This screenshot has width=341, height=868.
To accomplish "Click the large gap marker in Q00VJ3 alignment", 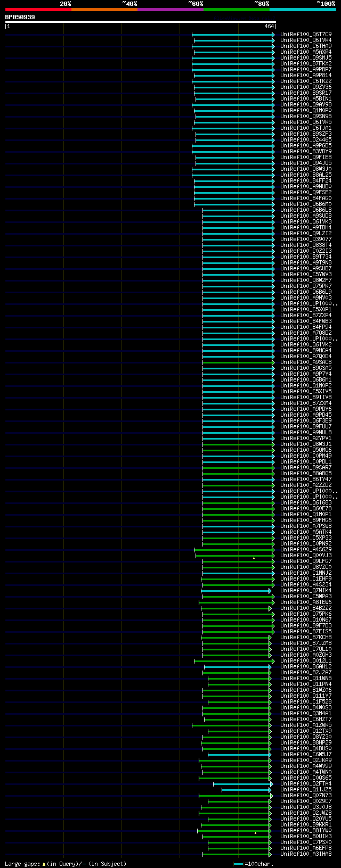I will pyautogui.click(x=254, y=558).
